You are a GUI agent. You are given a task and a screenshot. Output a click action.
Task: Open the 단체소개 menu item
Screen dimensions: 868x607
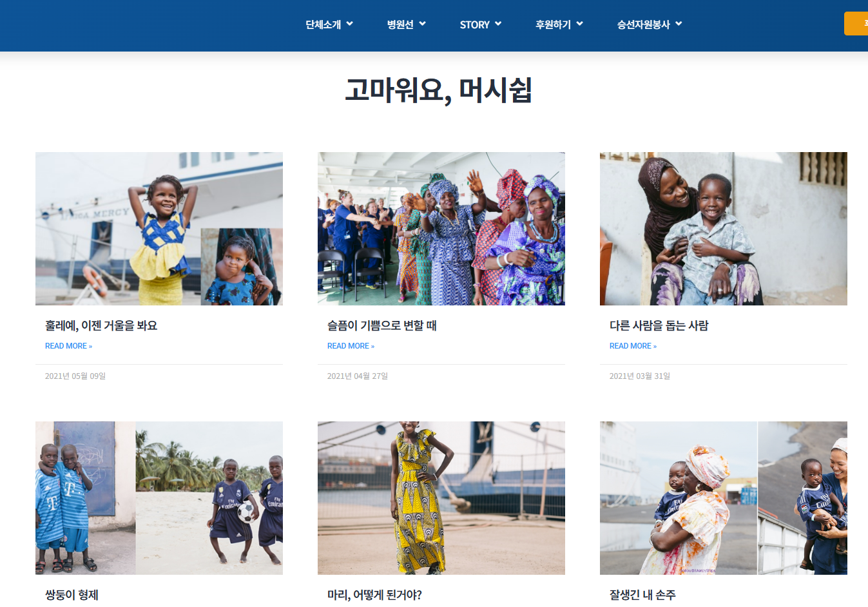323,24
